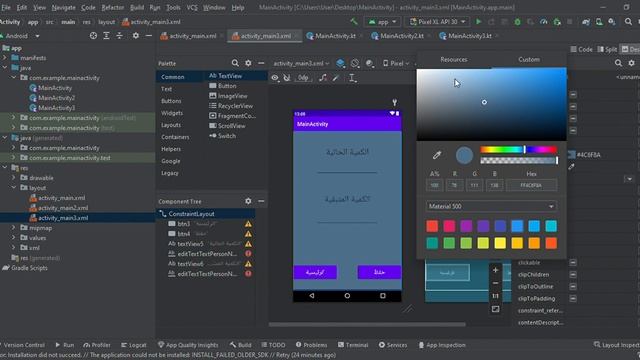
Task: Open the Refactor menu
Action: tap(113, 7)
